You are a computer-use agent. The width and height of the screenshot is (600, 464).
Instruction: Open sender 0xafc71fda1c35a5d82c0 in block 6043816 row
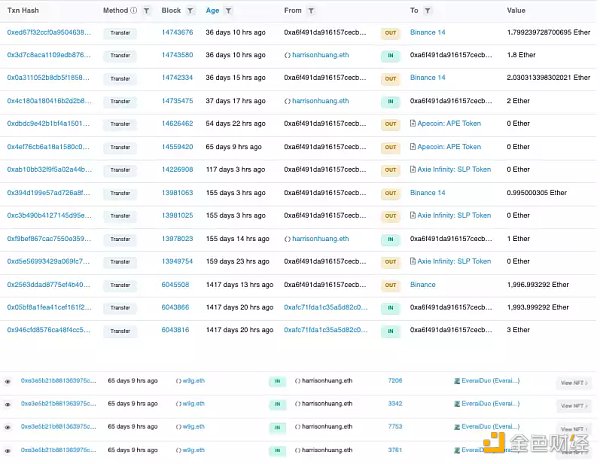326,330
